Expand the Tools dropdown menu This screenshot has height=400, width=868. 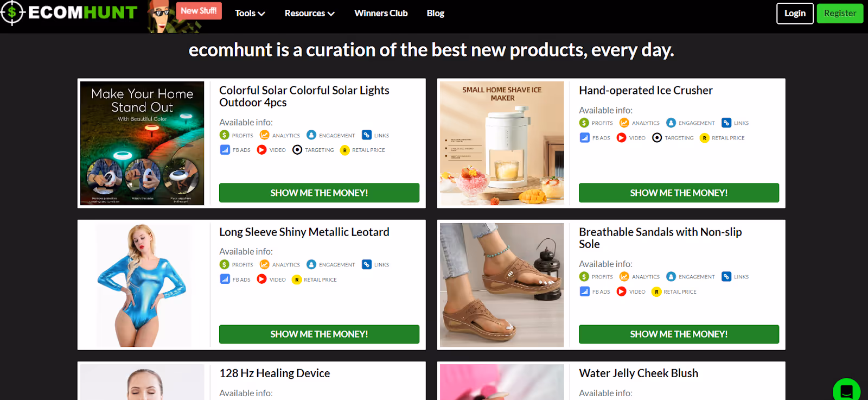(250, 13)
